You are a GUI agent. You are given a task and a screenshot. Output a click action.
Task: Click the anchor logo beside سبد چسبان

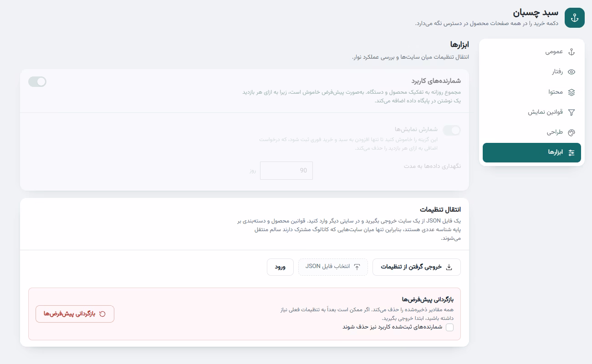point(575,18)
